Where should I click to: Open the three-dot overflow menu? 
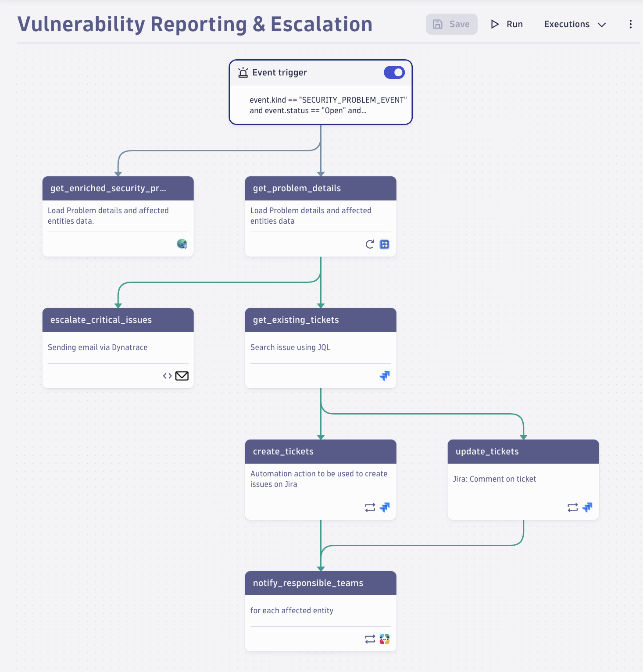pos(630,24)
